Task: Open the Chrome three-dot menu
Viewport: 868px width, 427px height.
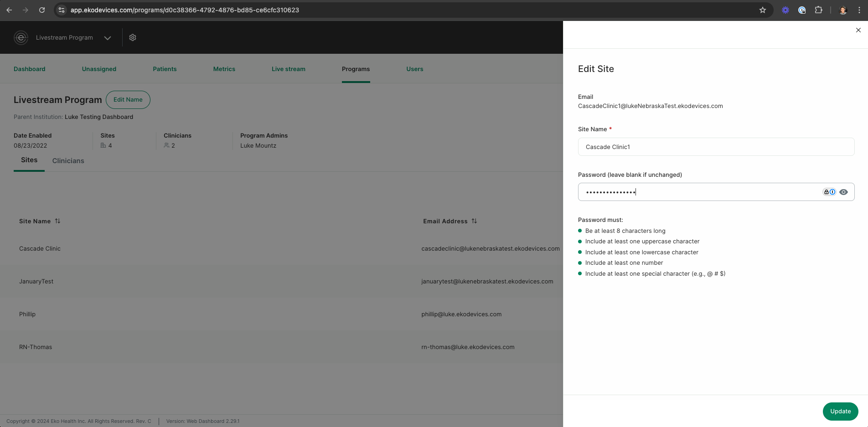Action: coord(859,10)
